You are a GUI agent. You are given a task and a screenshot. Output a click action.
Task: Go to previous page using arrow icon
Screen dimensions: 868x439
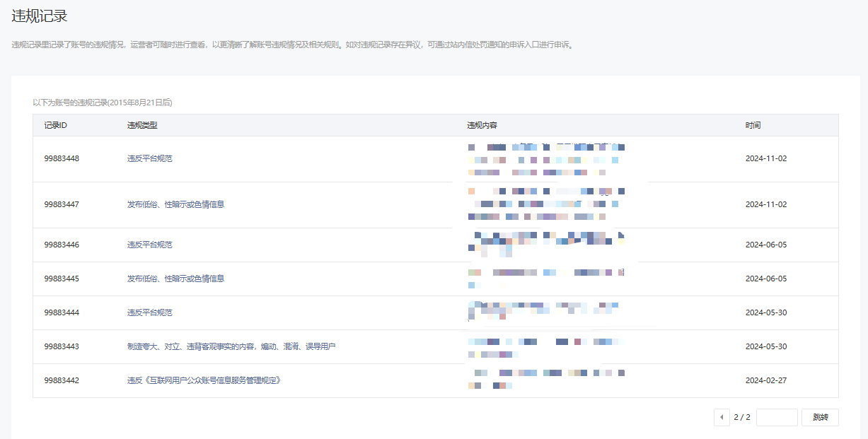(722, 417)
